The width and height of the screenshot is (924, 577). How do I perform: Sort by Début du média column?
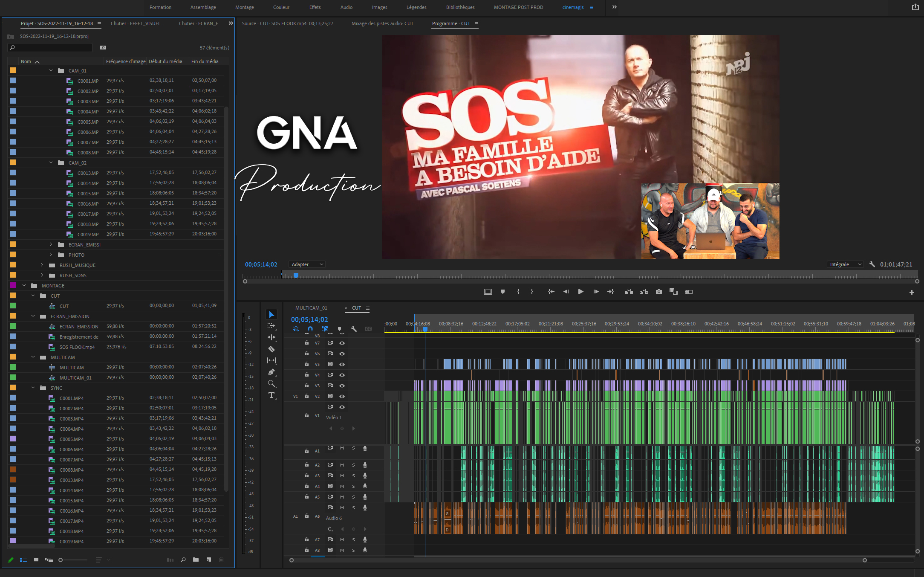click(x=165, y=61)
